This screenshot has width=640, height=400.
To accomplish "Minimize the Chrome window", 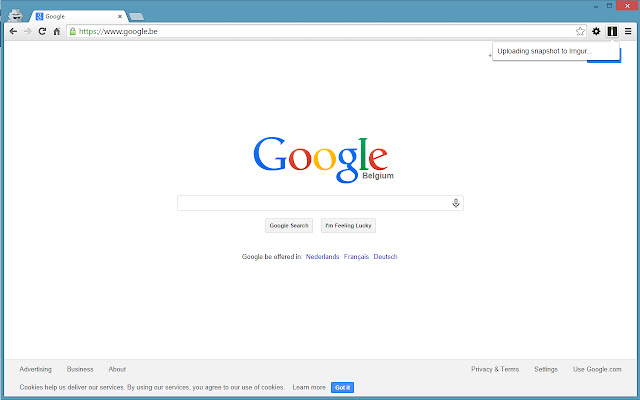I will point(596,6).
